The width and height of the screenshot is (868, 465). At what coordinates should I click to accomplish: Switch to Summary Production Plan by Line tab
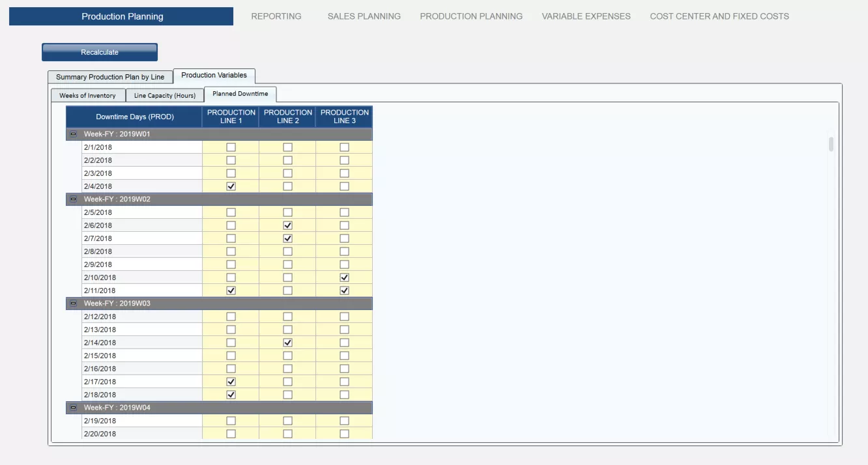[x=110, y=77]
